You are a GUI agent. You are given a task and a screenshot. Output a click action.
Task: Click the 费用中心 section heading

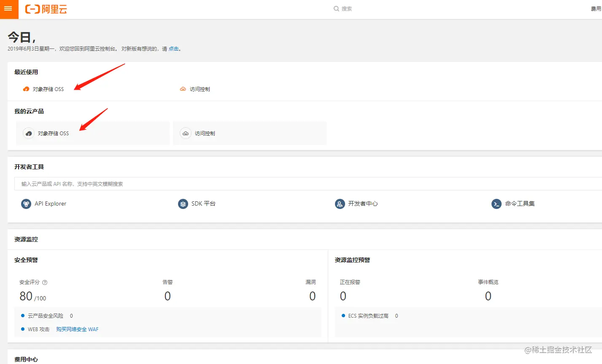26,359
